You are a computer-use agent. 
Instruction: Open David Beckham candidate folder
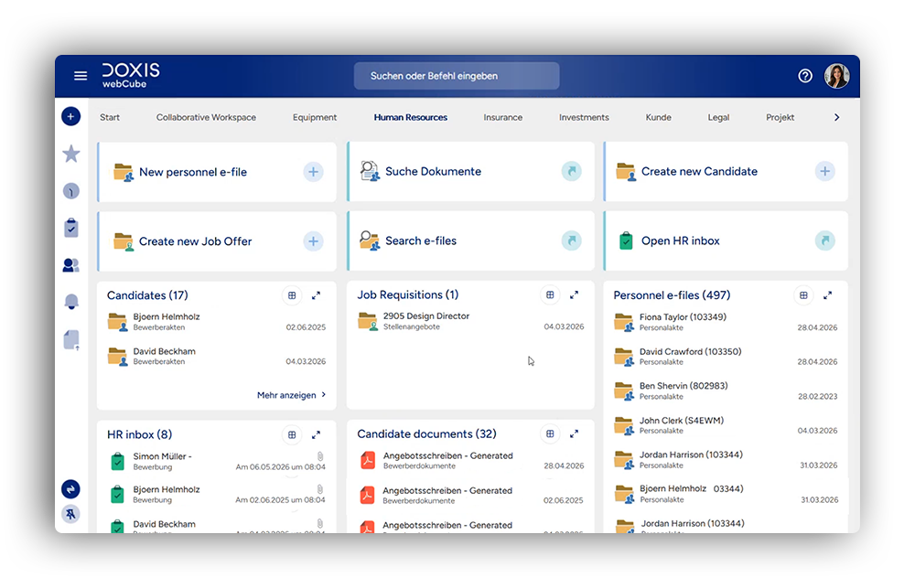click(x=217, y=357)
